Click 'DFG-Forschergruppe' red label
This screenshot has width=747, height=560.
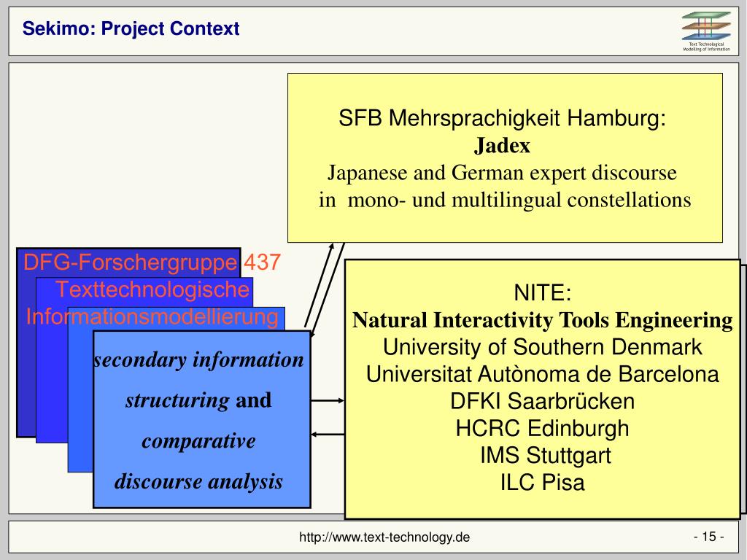click(x=130, y=262)
